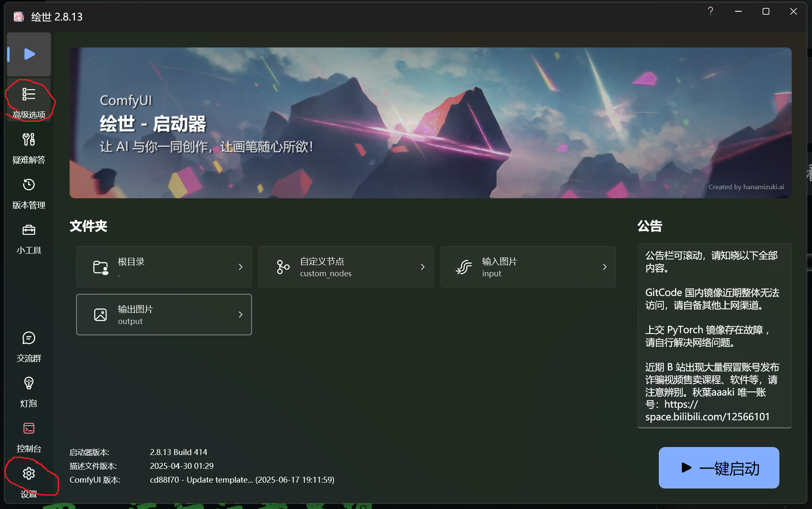Image resolution: width=812 pixels, height=509 pixels.
Task: Click 上交 PyTorch 镜像 announcement paragraph
Action: coord(708,336)
